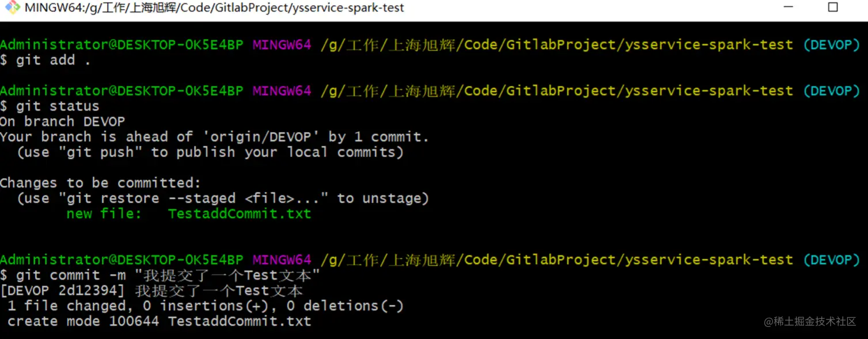Click the "Changes to be committed:" line
868x339 pixels.
tap(101, 183)
